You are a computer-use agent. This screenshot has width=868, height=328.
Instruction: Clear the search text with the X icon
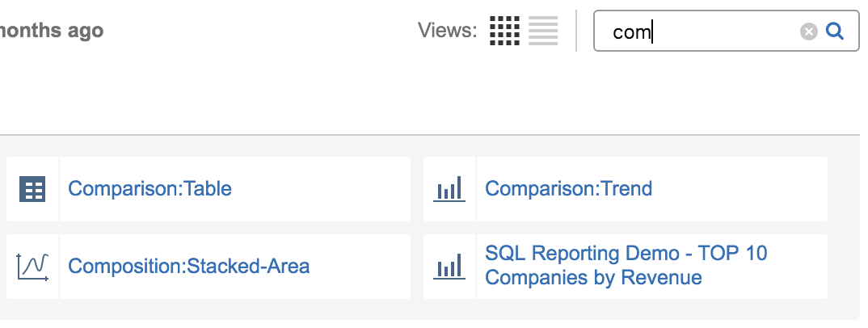(809, 32)
